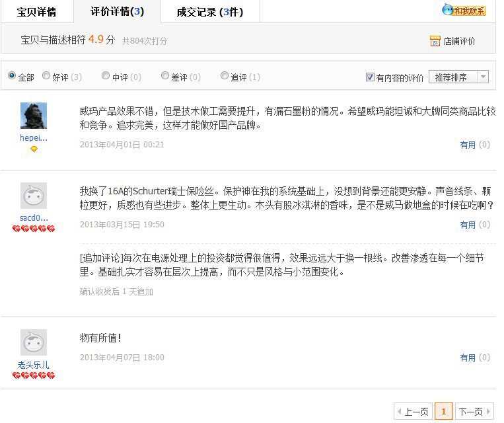This screenshot has height=423, width=504.
Task: Click red heart rating icons under sacd0
Action: [34, 229]
